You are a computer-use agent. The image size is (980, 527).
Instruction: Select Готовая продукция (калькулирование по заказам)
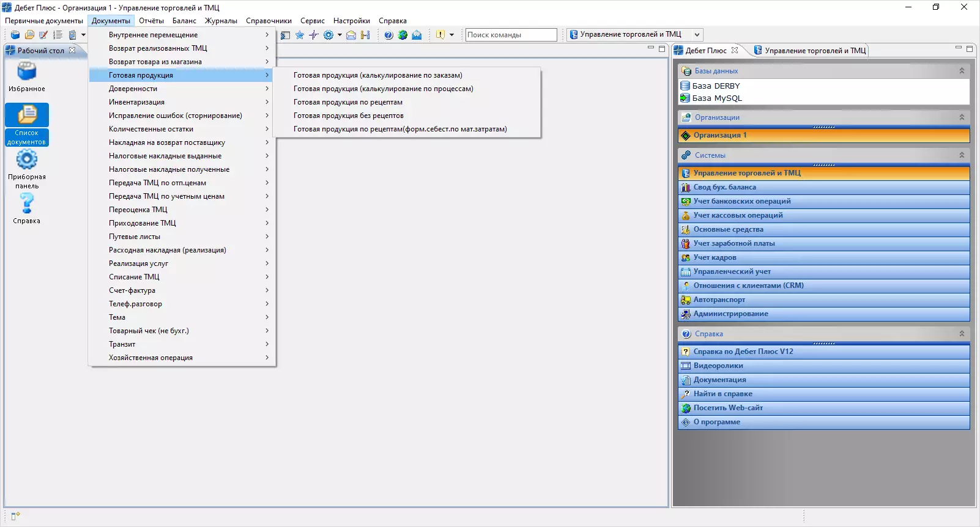(x=407, y=75)
